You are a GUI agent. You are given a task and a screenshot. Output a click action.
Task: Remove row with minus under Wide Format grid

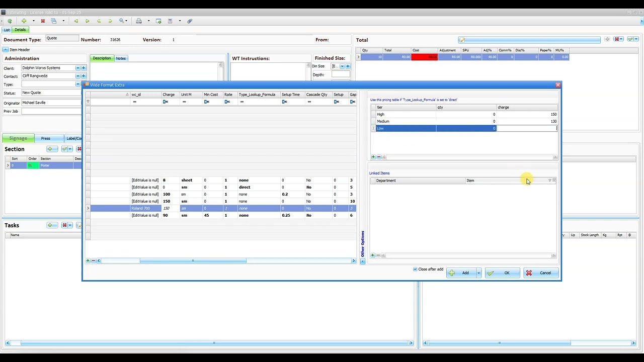tap(93, 260)
